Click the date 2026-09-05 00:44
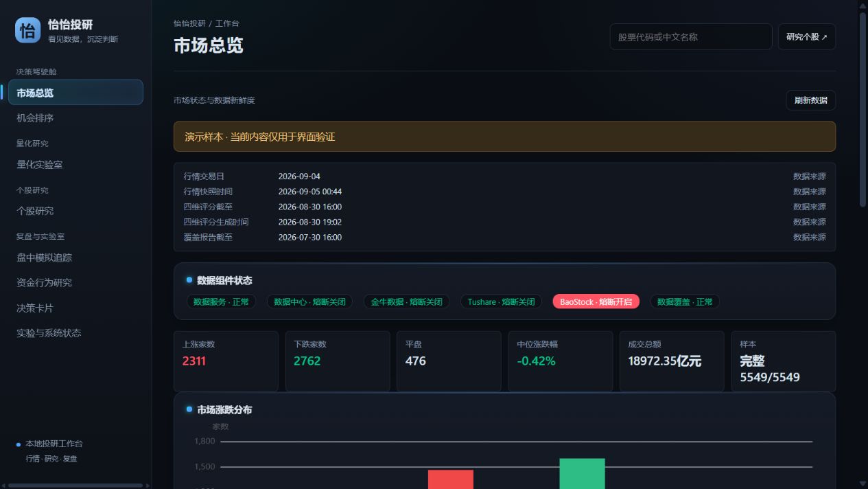868x489 pixels. pyautogui.click(x=310, y=192)
